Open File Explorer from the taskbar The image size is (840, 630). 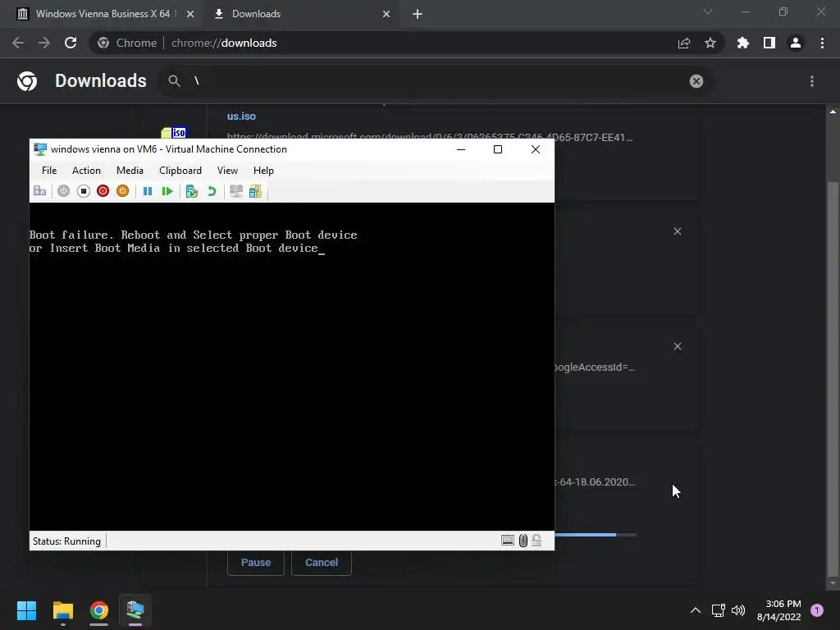[62, 610]
